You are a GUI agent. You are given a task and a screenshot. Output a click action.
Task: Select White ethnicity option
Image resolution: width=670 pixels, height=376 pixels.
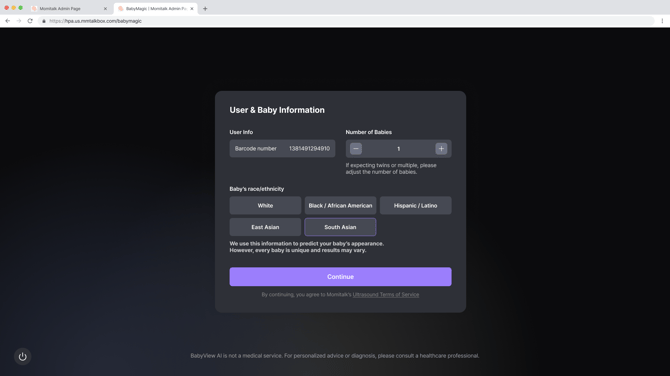click(265, 206)
